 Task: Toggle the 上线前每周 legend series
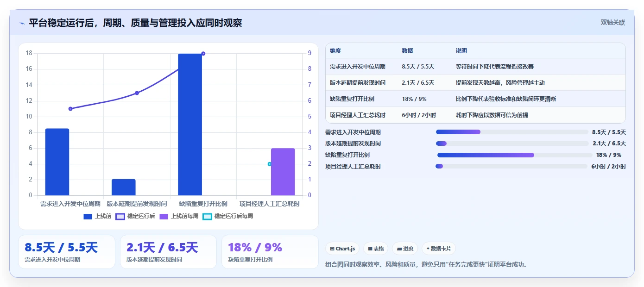(179, 216)
